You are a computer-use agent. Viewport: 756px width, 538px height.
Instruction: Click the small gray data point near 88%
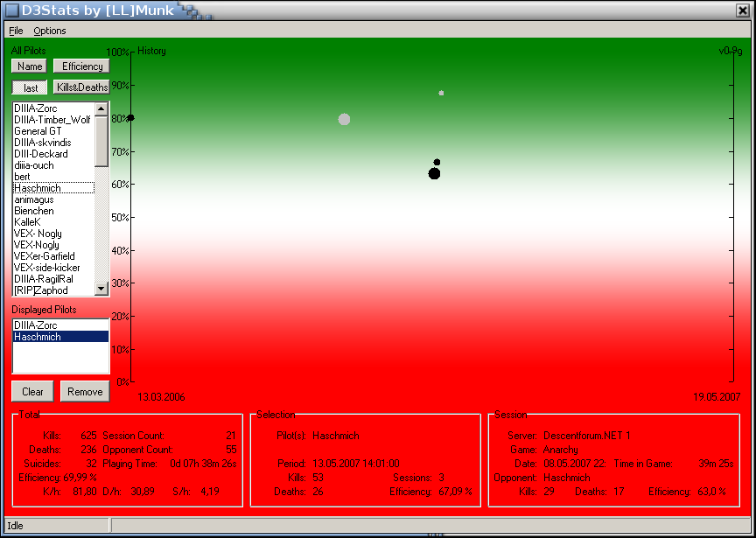click(x=441, y=93)
